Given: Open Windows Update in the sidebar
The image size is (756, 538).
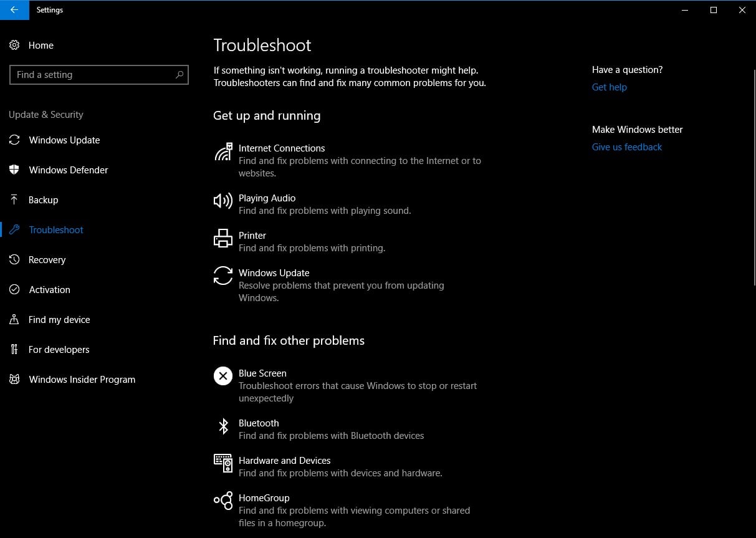Looking at the screenshot, I should [x=64, y=140].
